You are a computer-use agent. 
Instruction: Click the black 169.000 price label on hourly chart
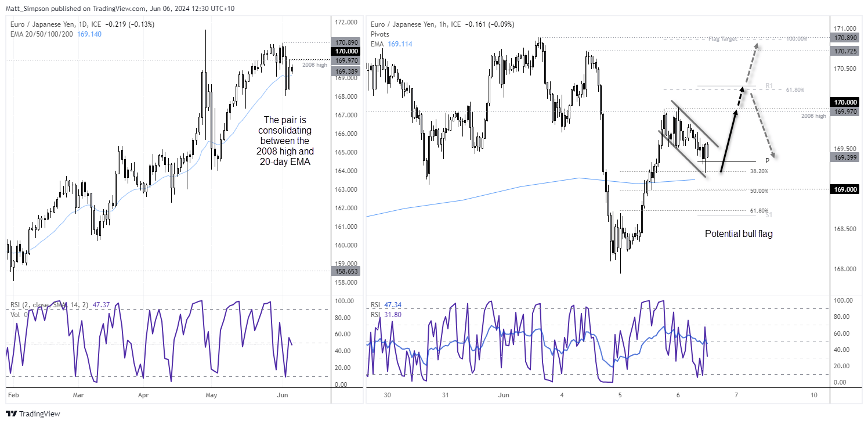[845, 189]
